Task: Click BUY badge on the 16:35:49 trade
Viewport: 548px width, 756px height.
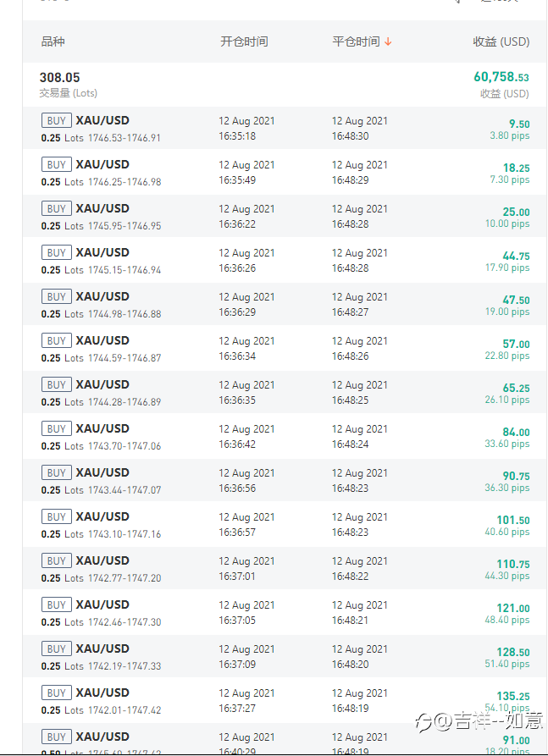Action: click(57, 164)
